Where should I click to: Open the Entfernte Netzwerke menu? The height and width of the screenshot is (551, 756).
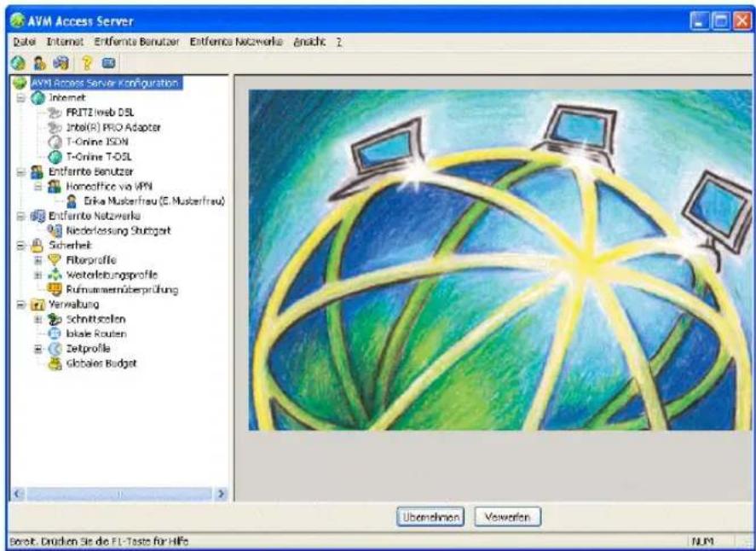coord(236,42)
